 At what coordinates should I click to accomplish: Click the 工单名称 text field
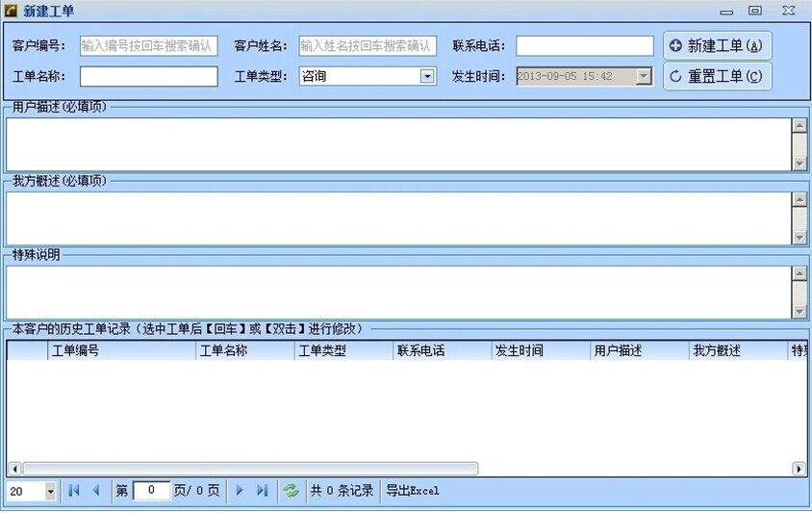[148, 76]
